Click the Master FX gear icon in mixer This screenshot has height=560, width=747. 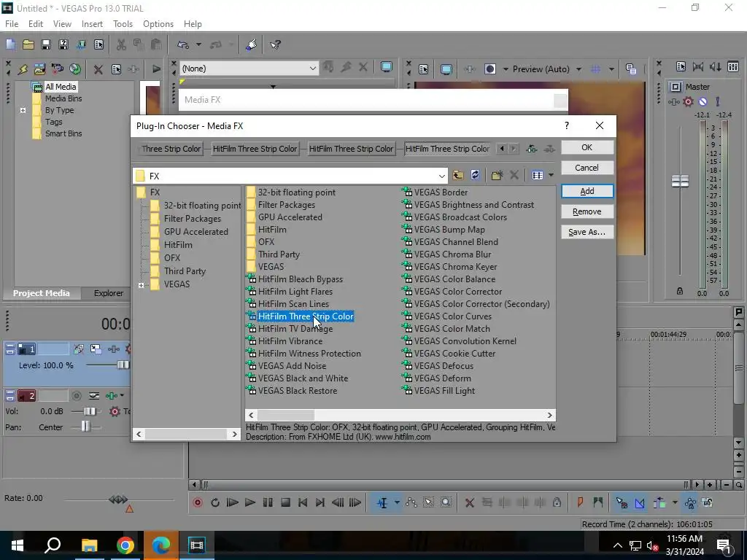(x=688, y=101)
